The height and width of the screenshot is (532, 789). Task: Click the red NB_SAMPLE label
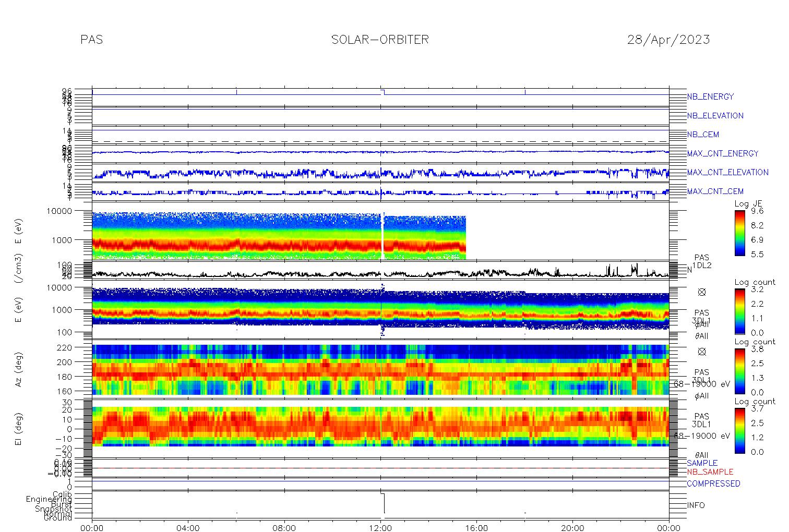click(710, 472)
